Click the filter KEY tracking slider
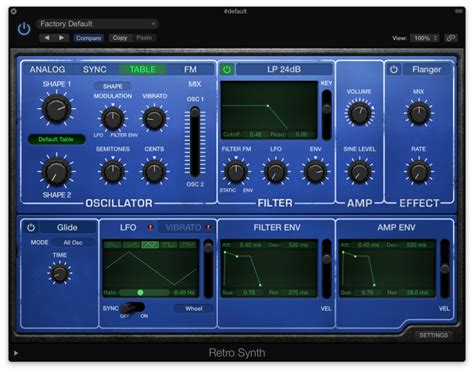 click(327, 114)
